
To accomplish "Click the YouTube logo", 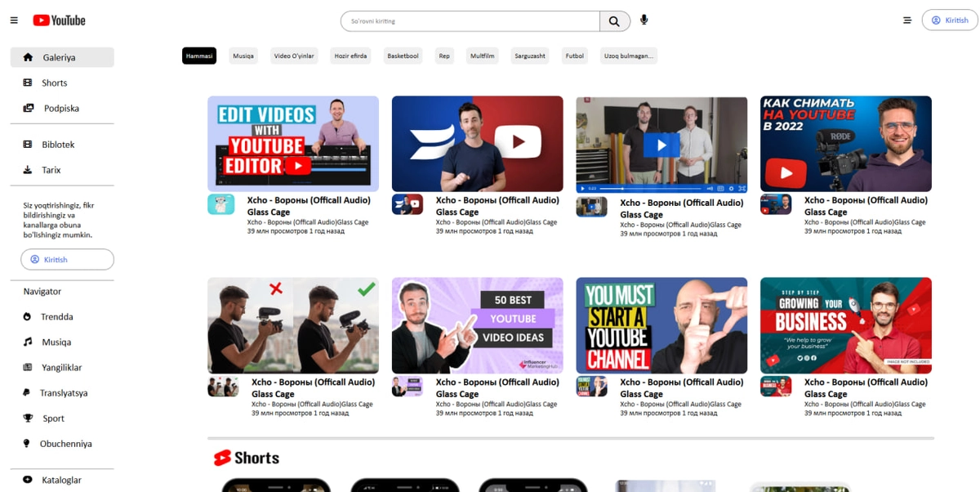I will (x=59, y=20).
